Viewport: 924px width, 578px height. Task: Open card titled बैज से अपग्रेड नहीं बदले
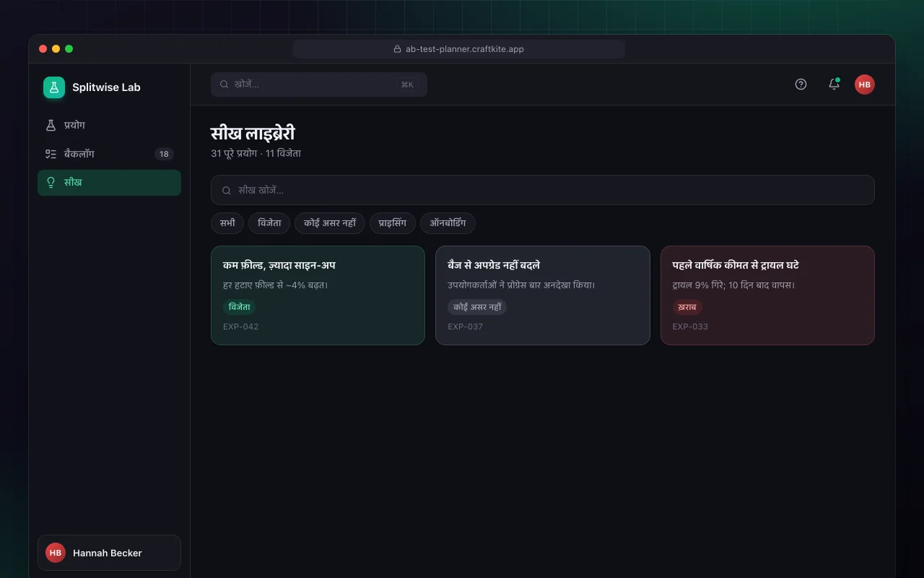pyautogui.click(x=543, y=296)
